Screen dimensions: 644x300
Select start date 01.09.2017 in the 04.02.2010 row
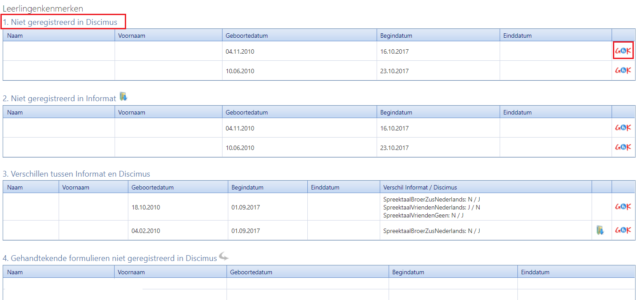tap(246, 231)
